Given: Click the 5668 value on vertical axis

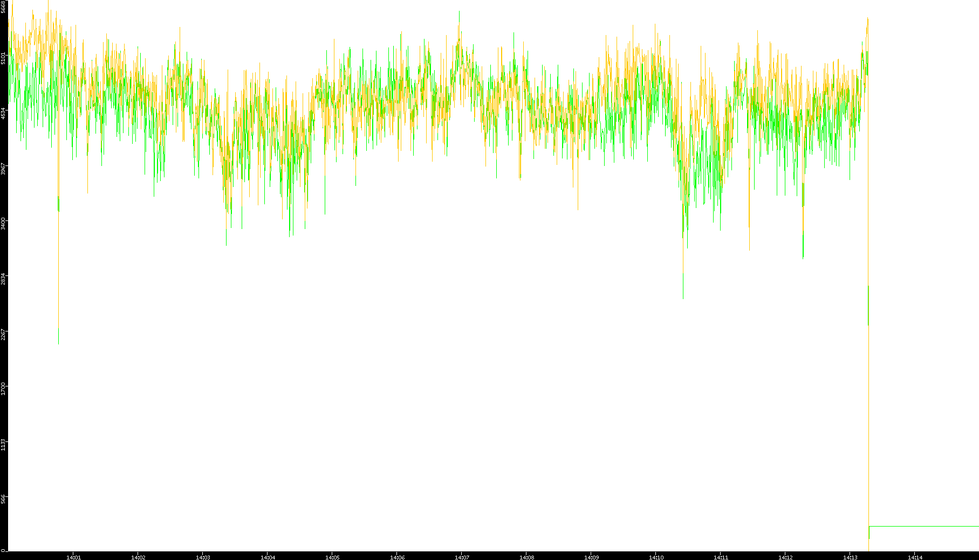Looking at the screenshot, I should (4, 7).
